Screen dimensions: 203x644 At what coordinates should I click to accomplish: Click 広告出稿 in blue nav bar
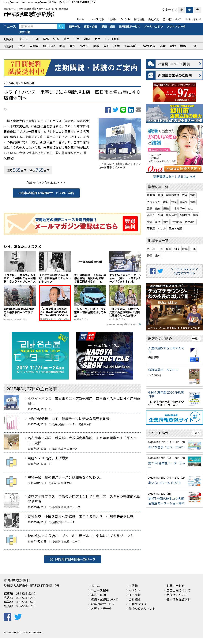click(25, 32)
